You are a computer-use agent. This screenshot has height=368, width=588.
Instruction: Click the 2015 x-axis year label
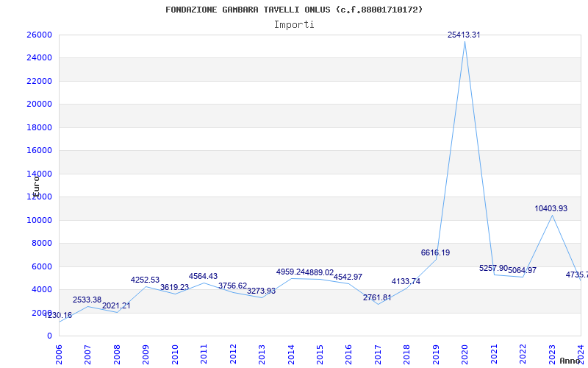point(320,355)
